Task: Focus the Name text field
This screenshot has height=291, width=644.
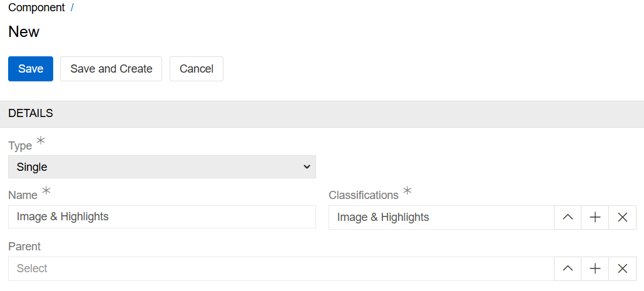Action: [x=162, y=217]
